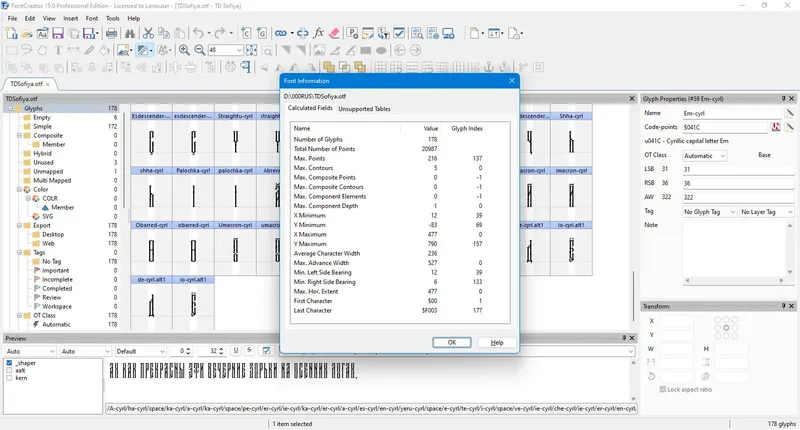Screen dimensions: 800x430
Task: Open the Font menu
Action: point(92,18)
